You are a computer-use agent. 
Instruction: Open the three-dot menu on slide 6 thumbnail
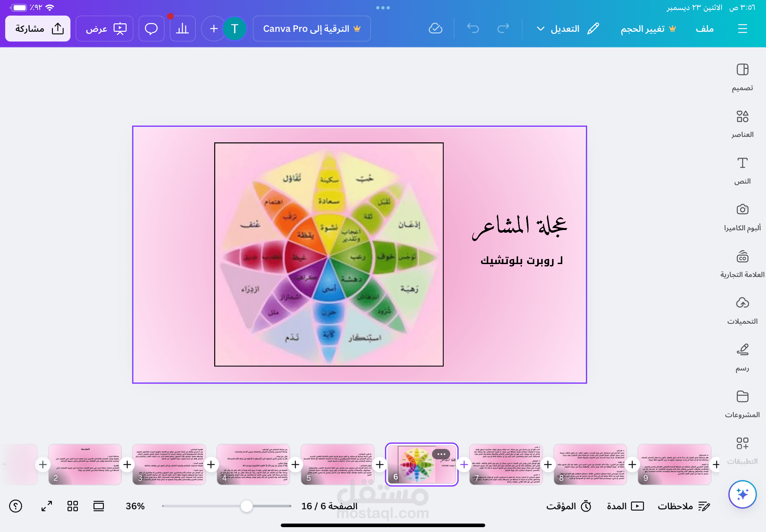pyautogui.click(x=441, y=454)
